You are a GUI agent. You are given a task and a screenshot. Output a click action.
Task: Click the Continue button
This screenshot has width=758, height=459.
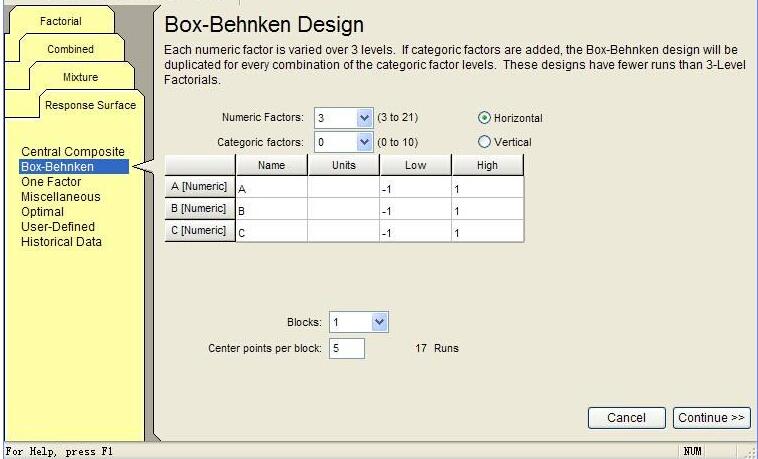[712, 418]
